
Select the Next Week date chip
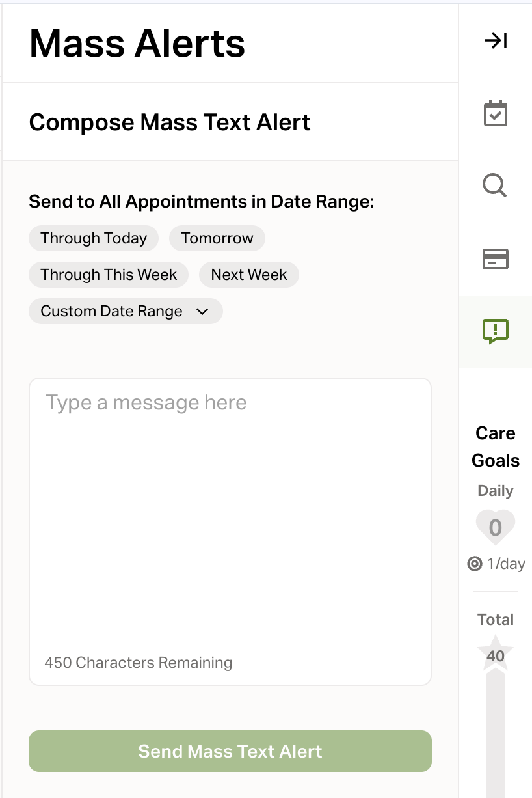click(249, 275)
